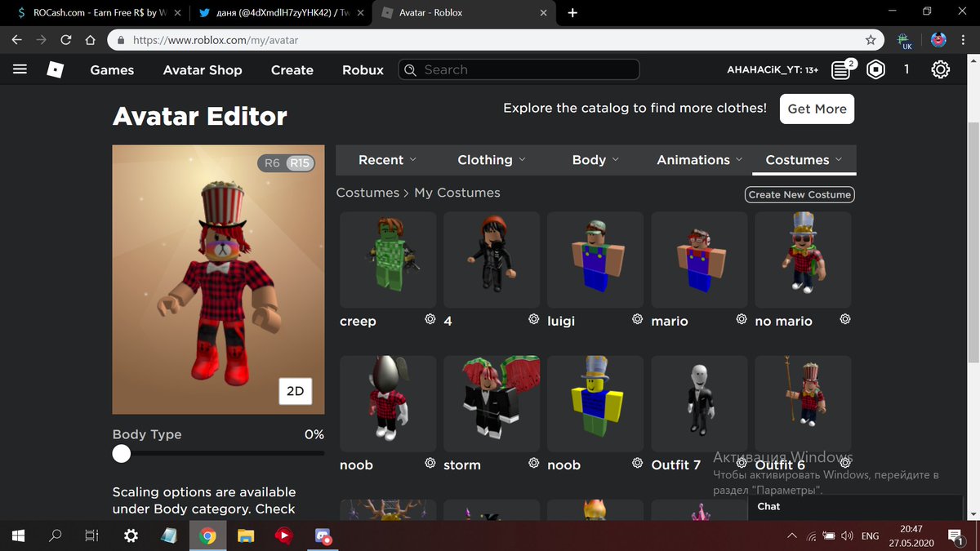The height and width of the screenshot is (551, 980).
Task: Switch avatar rig to R6
Action: pos(272,163)
